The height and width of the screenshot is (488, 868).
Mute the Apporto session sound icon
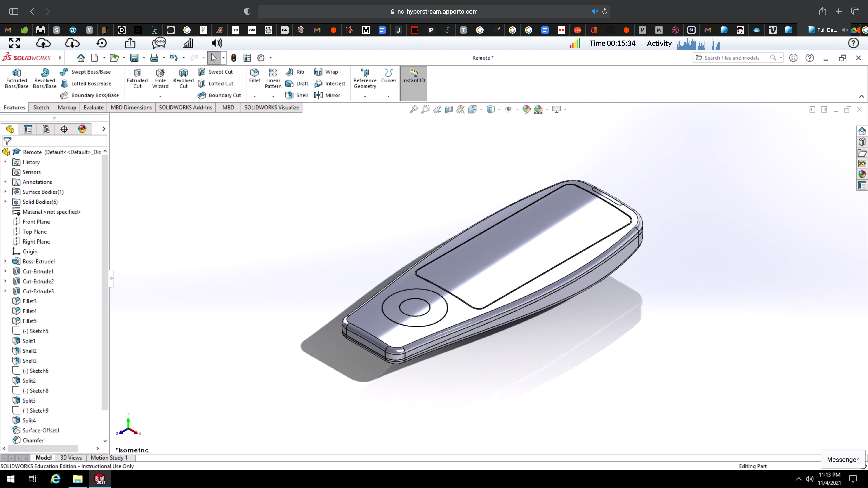coord(217,43)
